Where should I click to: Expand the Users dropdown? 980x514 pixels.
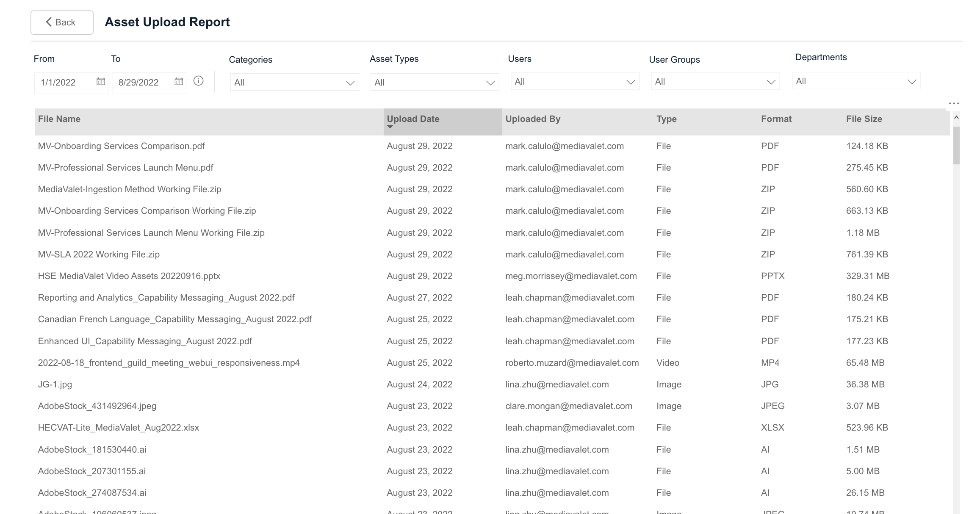point(575,81)
